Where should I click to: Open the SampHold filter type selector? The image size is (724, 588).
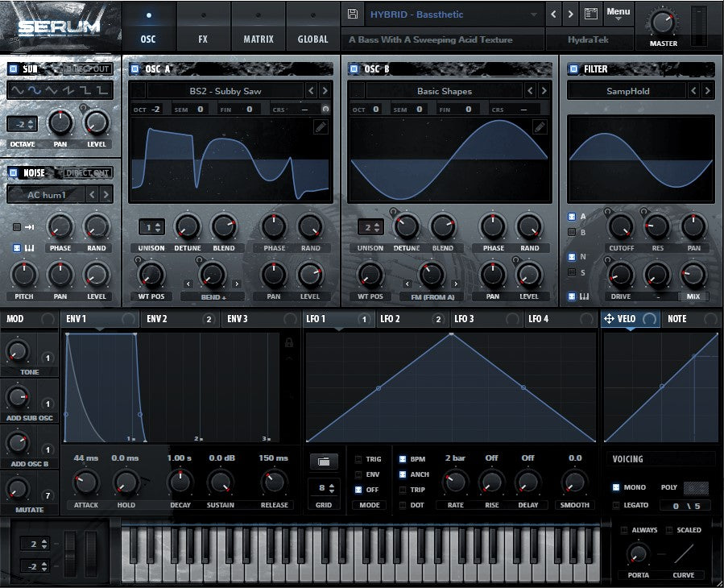[628, 91]
